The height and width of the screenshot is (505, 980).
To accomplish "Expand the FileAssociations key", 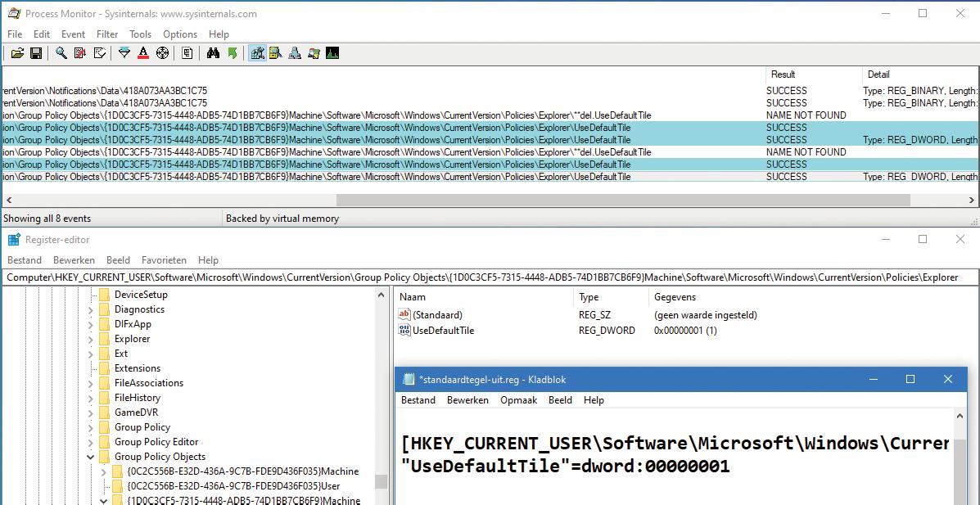I will click(x=91, y=383).
